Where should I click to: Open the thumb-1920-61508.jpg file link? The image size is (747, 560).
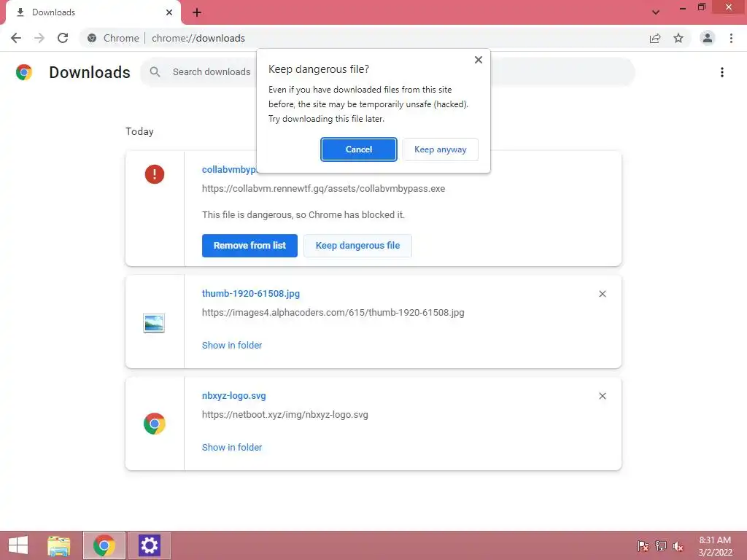tap(251, 293)
